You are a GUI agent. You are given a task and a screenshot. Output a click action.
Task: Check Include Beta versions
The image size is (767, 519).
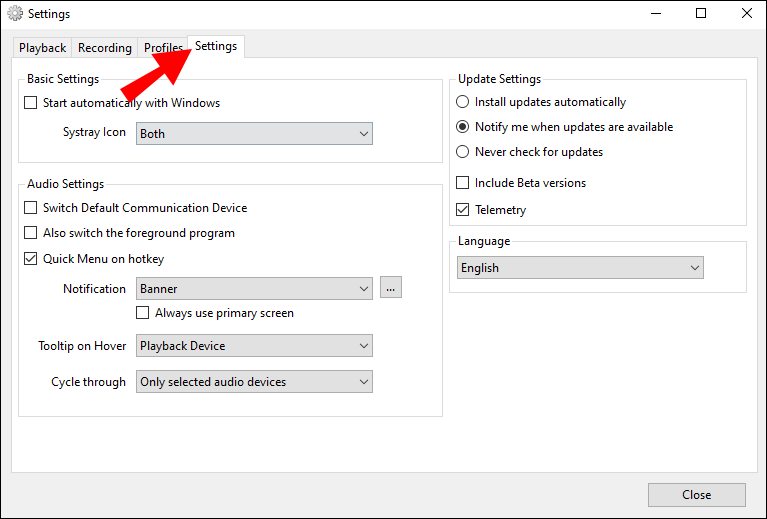click(463, 183)
